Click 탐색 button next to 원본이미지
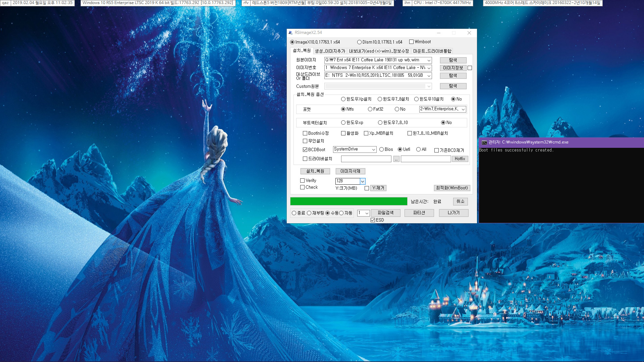This screenshot has width=644, height=362. coord(453,60)
